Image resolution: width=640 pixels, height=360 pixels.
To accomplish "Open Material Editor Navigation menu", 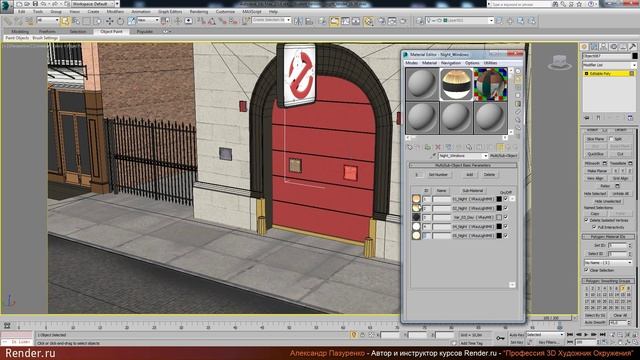I will 451,63.
